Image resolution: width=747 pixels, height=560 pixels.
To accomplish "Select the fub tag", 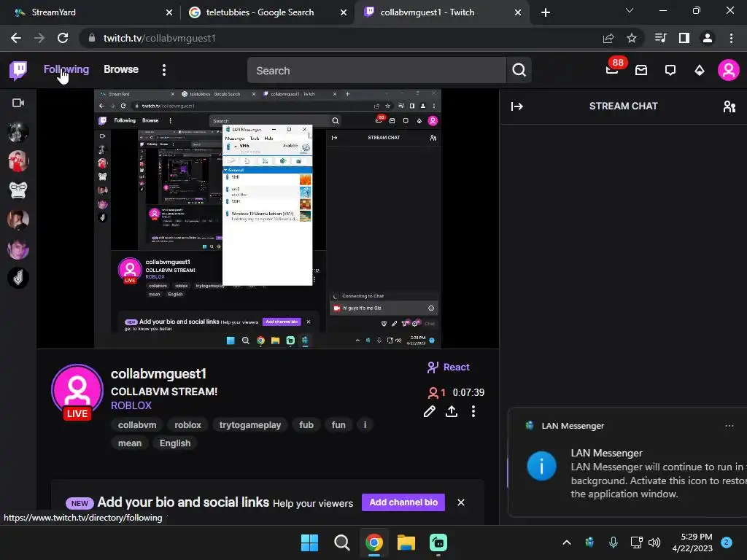I will (x=306, y=425).
